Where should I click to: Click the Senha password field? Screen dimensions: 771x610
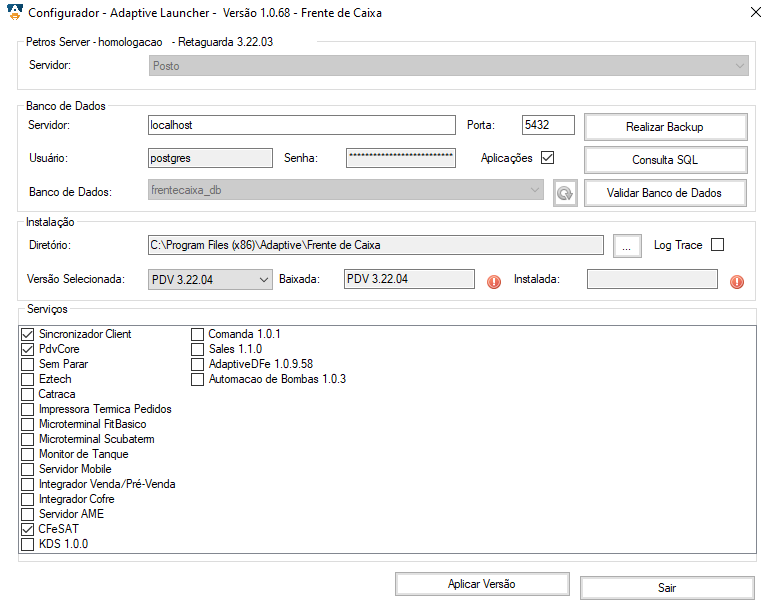tap(401, 158)
